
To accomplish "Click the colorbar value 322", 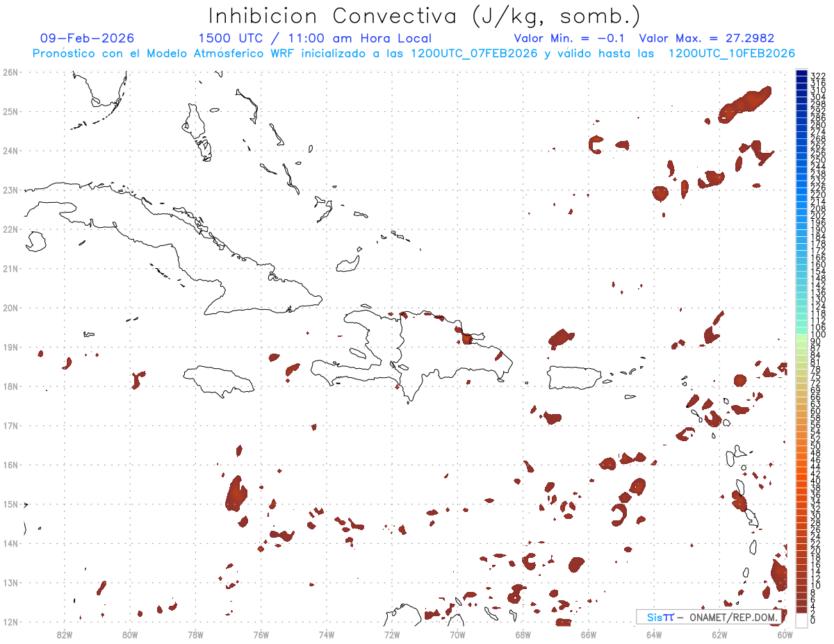I will tap(818, 76).
